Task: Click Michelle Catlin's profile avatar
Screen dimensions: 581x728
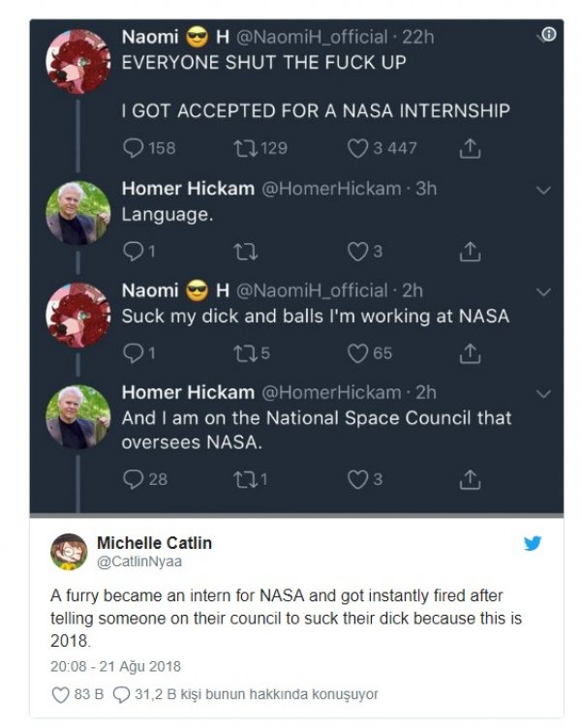Action: point(69,551)
